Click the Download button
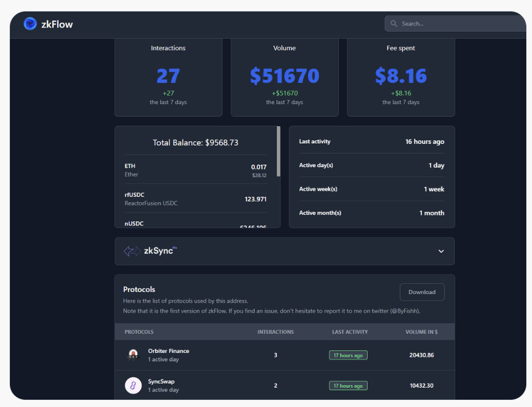Image resolution: width=532 pixels, height=407 pixels. click(x=421, y=292)
